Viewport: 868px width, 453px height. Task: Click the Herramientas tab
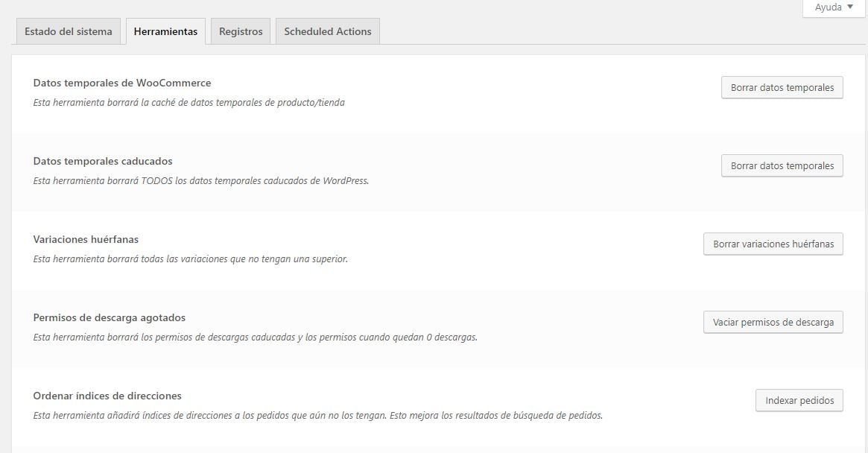(165, 31)
